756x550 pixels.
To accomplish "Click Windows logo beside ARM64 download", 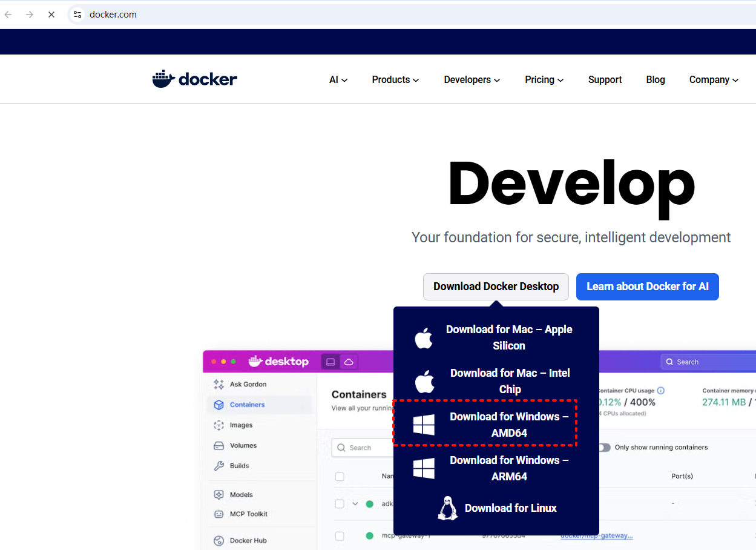I will [x=424, y=468].
